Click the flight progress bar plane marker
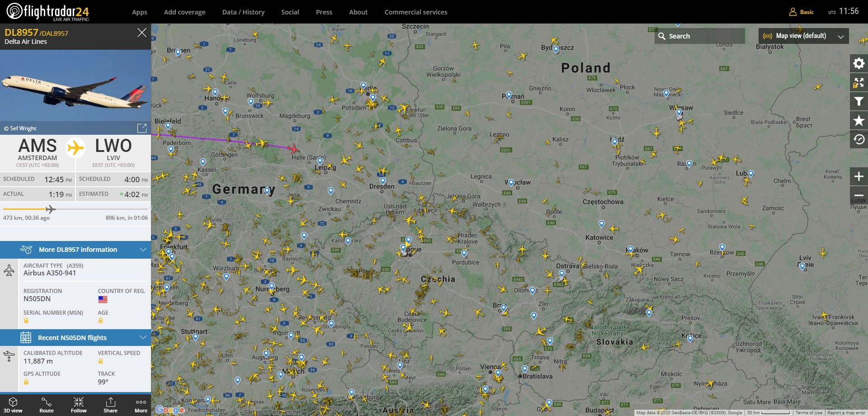 tap(51, 209)
